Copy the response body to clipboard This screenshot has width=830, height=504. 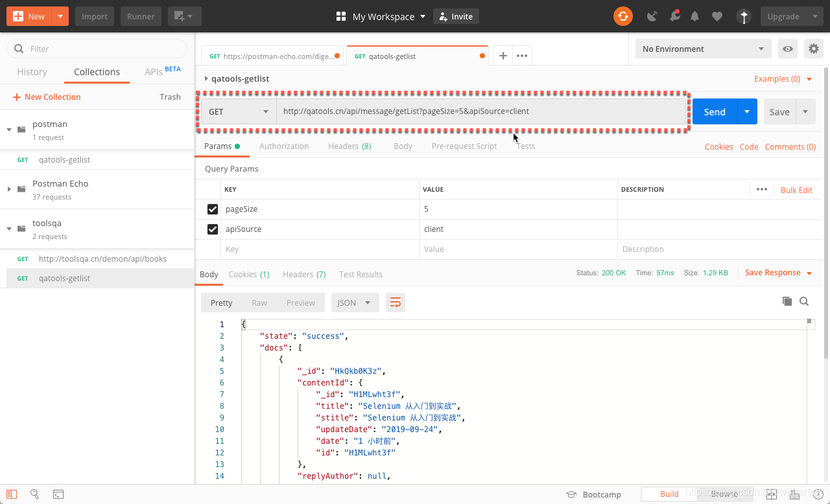tap(787, 301)
